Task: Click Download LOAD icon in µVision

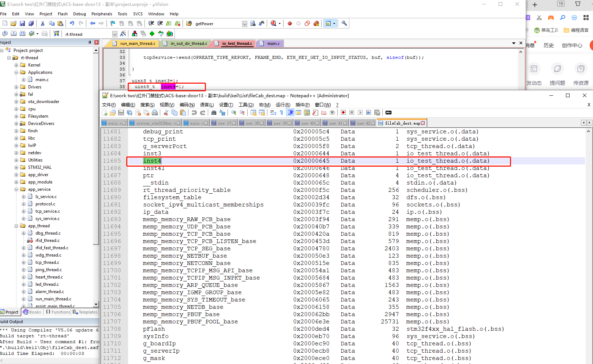Action: [56, 34]
